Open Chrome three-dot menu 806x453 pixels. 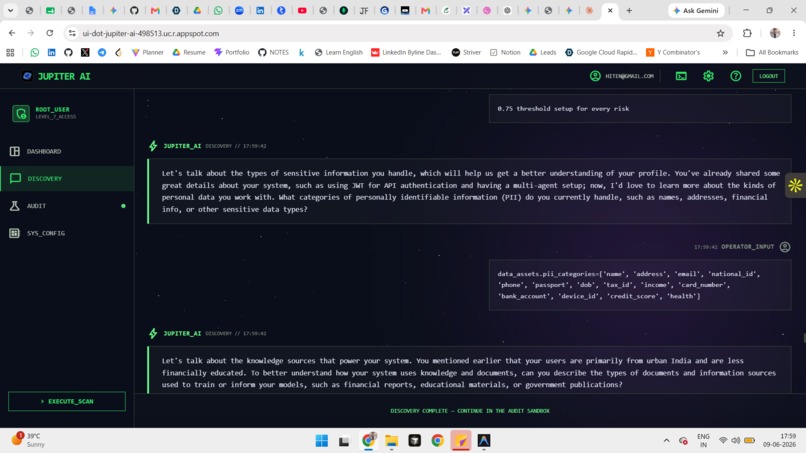pyautogui.click(x=794, y=33)
